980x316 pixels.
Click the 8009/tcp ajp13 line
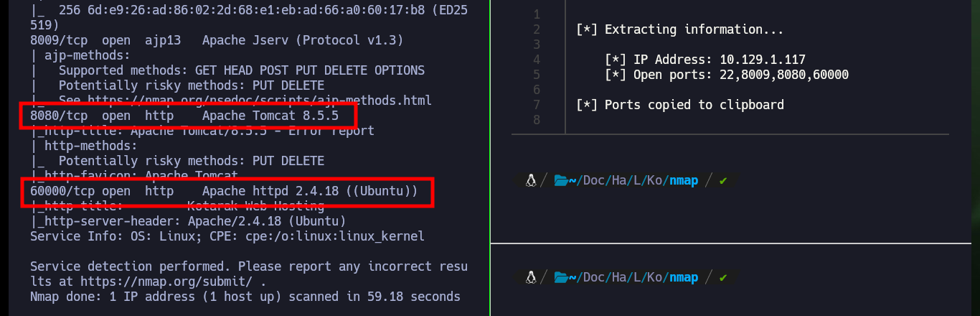(217, 39)
